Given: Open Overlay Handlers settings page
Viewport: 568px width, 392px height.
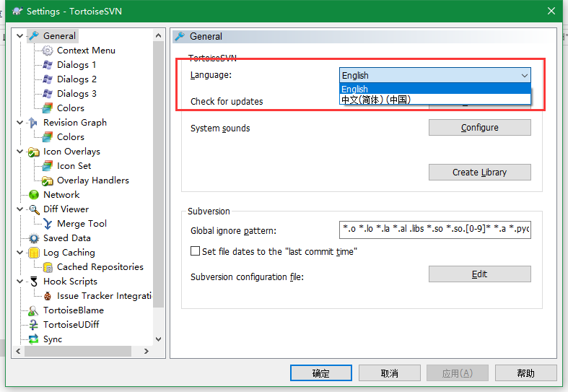Looking at the screenshot, I should 93,180.
